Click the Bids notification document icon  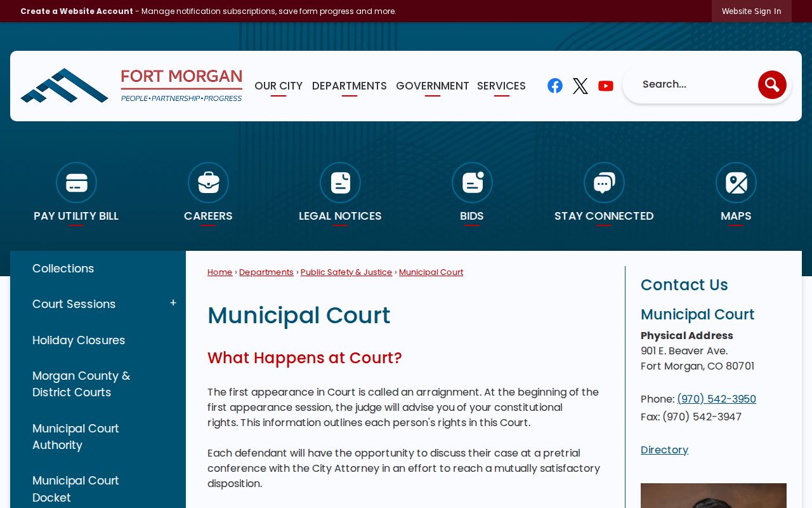[x=472, y=183]
